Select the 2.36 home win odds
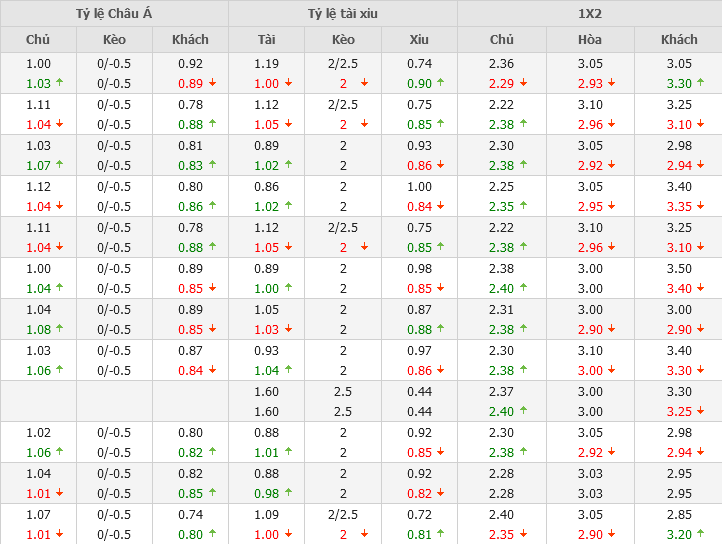The image size is (722, 544). [x=501, y=63]
